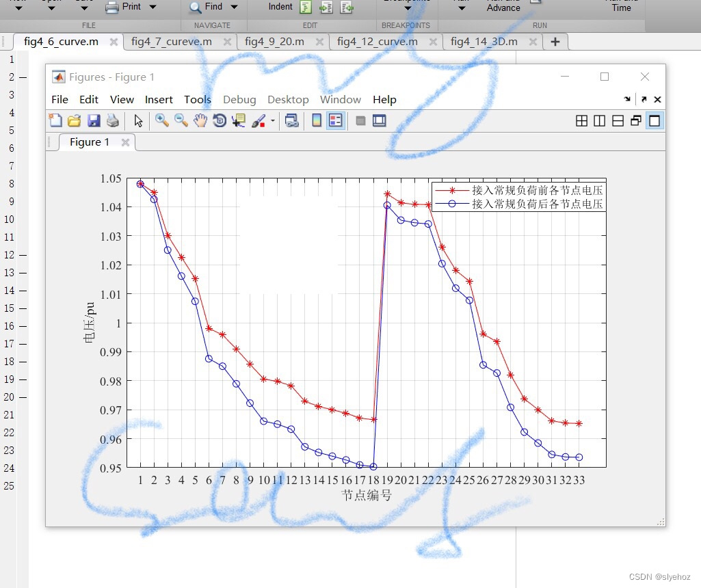Screen dimensions: 701x588
Task: Insert Colorbar using the toolbar icon
Action: 317,120
